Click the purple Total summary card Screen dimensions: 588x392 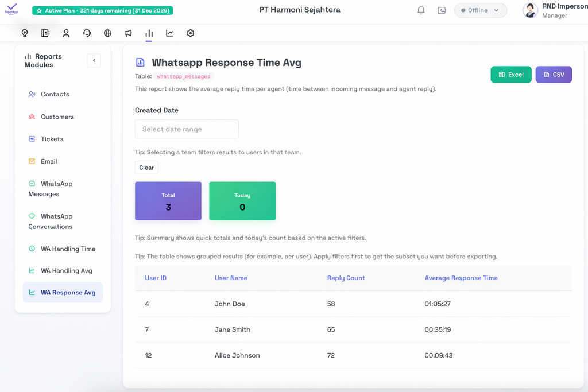pos(168,201)
